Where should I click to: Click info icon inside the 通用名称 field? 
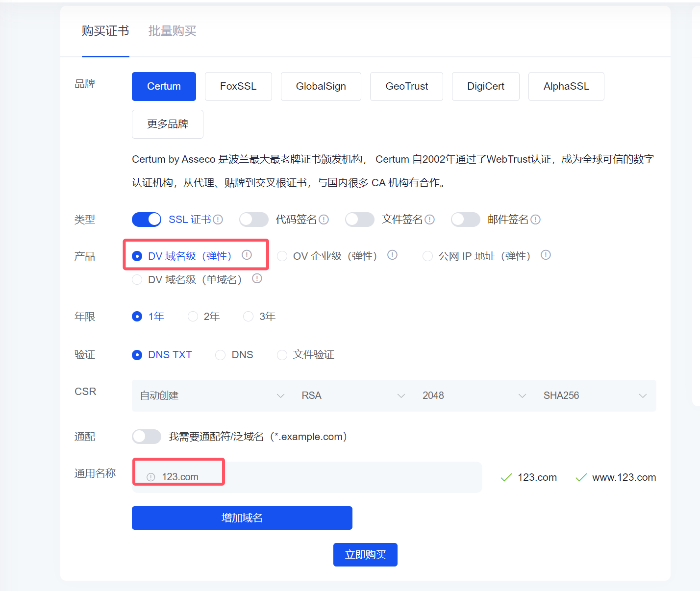pos(151,477)
